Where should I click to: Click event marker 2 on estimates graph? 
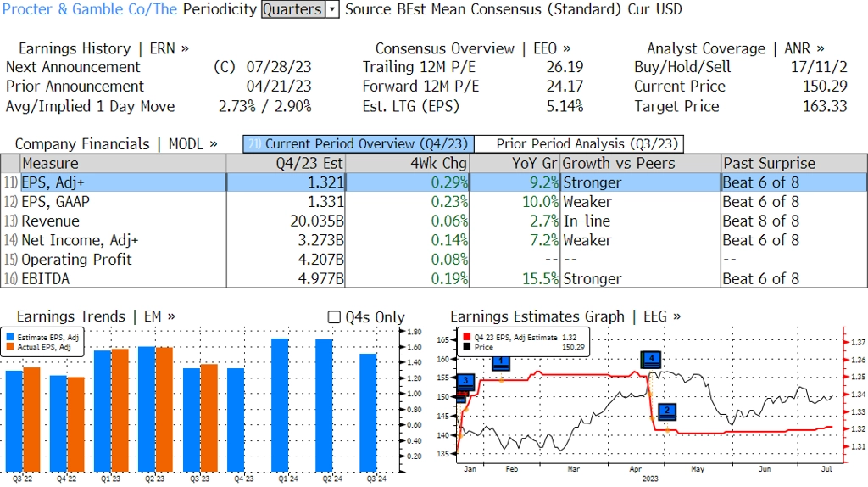coord(667,411)
